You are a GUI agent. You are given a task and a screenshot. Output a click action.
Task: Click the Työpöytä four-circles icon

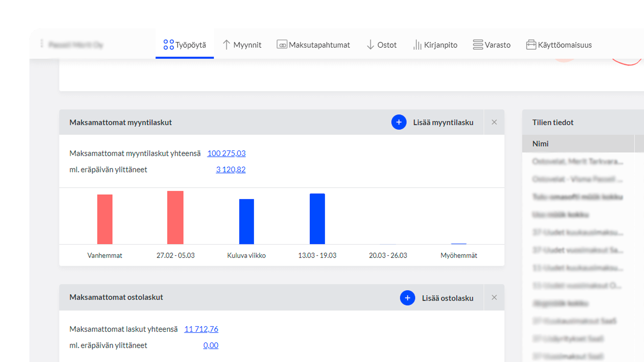point(168,45)
